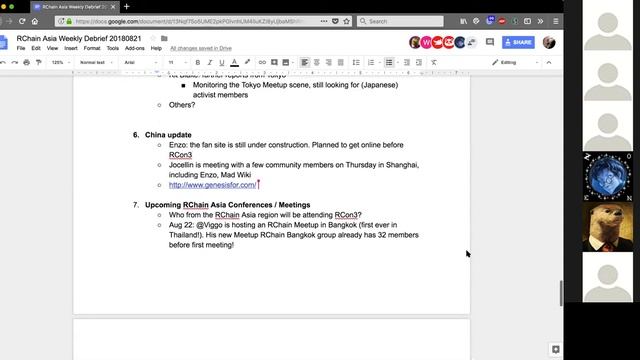Open the genesisfor.com link in the document
Screen dimensions: 640x360
[213, 185]
